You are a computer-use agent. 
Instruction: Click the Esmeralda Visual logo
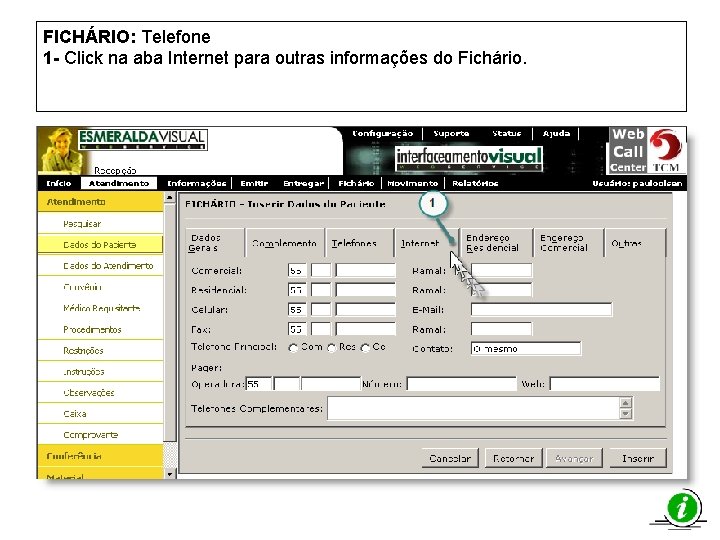coord(142,140)
